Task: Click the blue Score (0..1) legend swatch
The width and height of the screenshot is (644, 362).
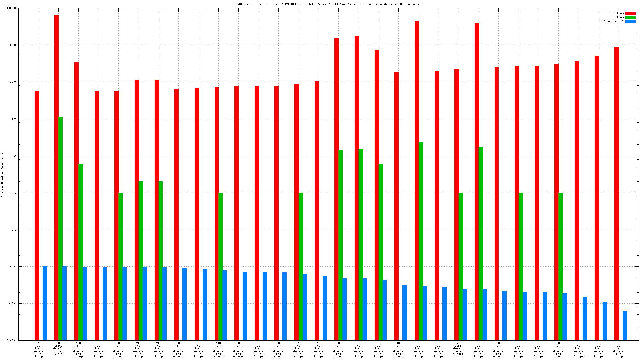Action: (x=630, y=22)
